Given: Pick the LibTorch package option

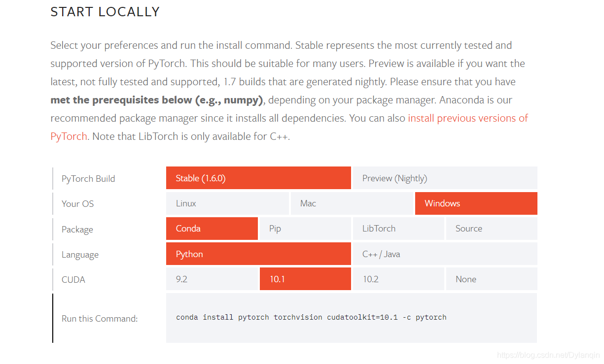Looking at the screenshot, I should point(398,229).
